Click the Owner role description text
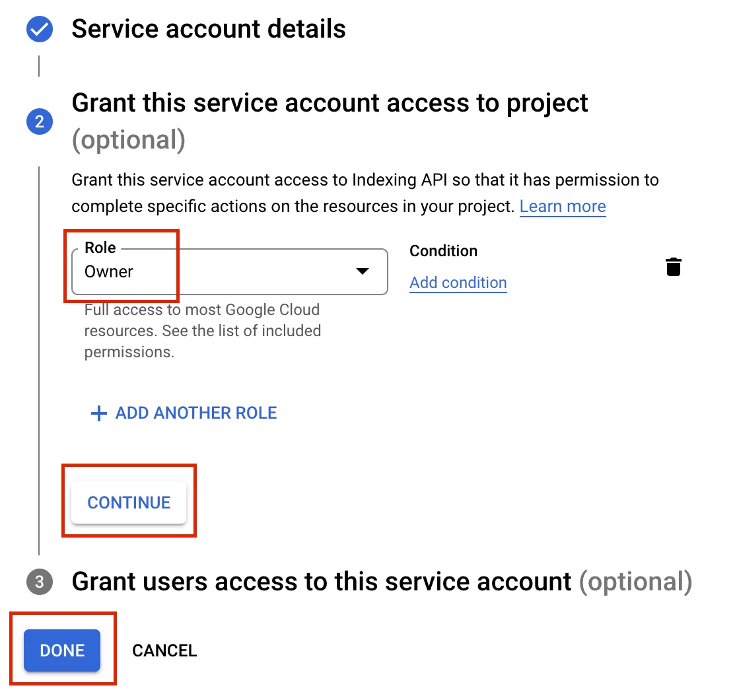The height and width of the screenshot is (700, 737). pyautogui.click(x=202, y=331)
